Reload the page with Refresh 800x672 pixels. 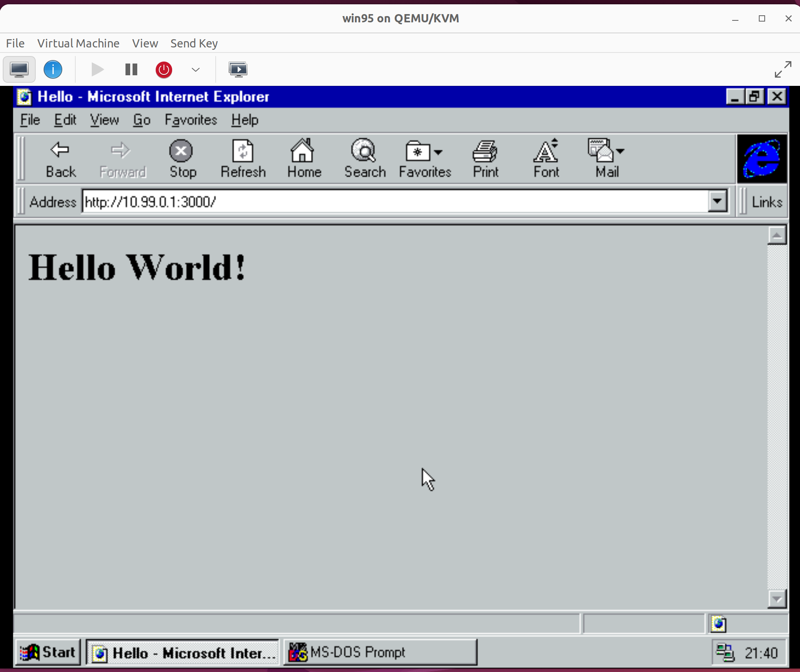243,160
